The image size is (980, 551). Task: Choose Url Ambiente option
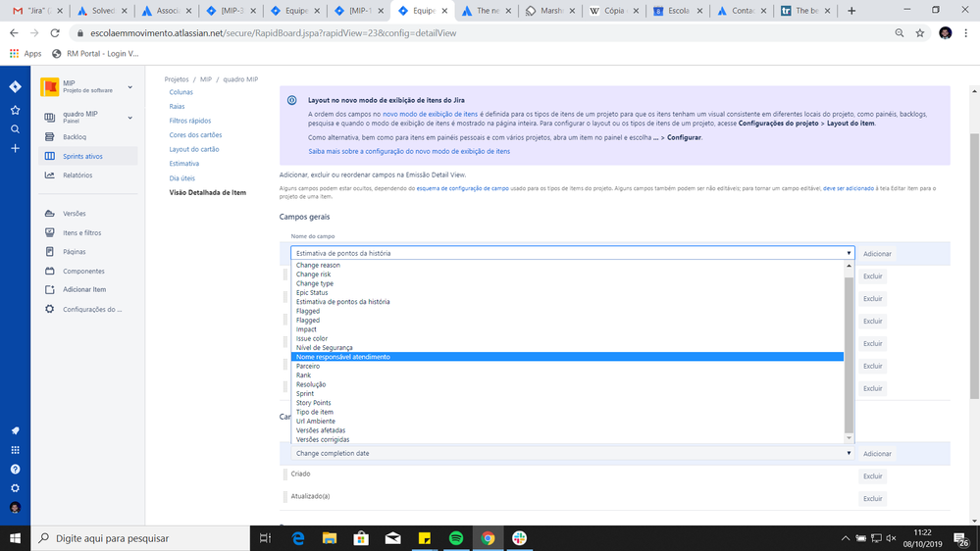[568, 421]
